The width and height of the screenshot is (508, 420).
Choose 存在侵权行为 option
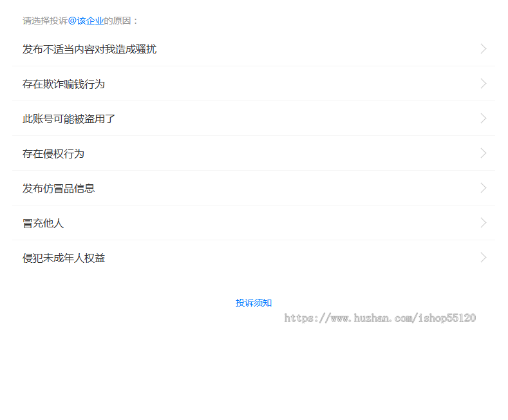(253, 153)
